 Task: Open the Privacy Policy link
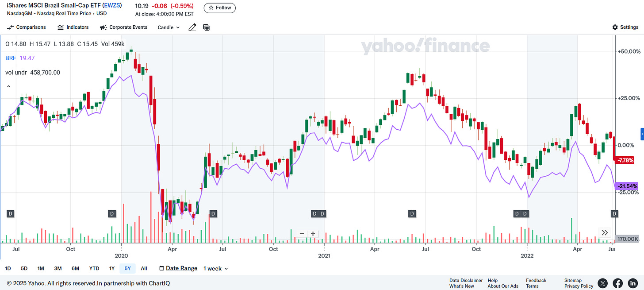tap(579, 286)
